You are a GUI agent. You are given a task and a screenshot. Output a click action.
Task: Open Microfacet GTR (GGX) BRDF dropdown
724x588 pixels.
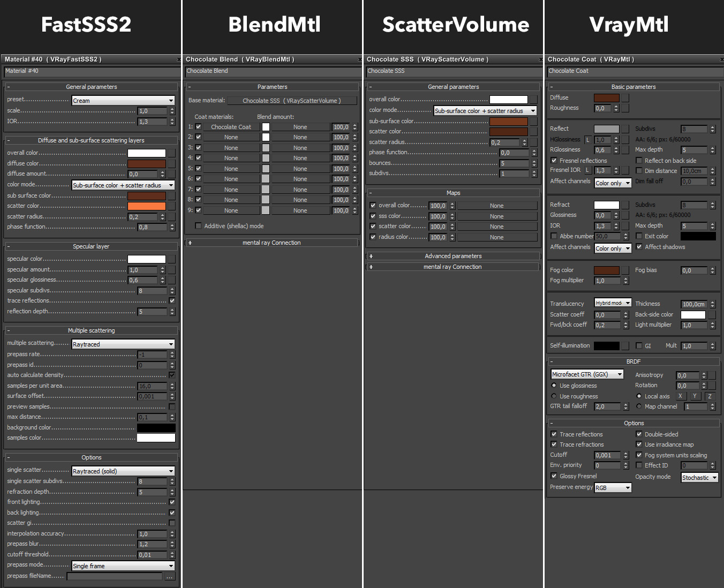point(587,374)
